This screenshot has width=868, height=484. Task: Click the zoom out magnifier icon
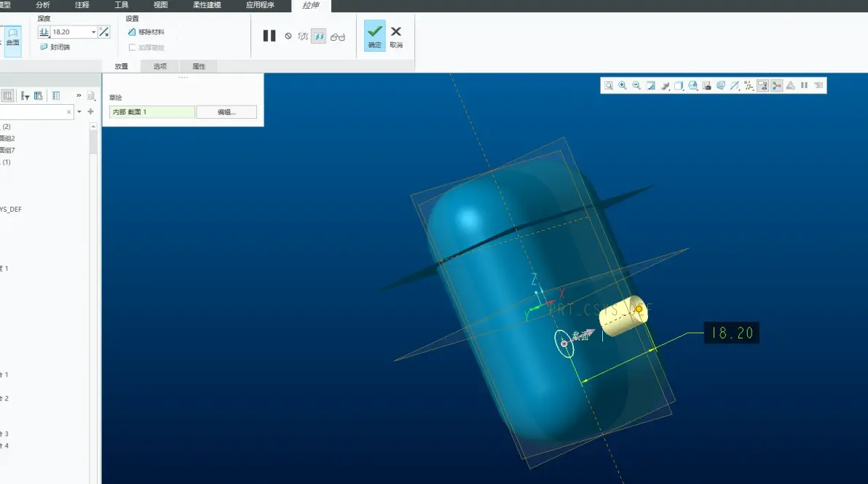coord(636,86)
